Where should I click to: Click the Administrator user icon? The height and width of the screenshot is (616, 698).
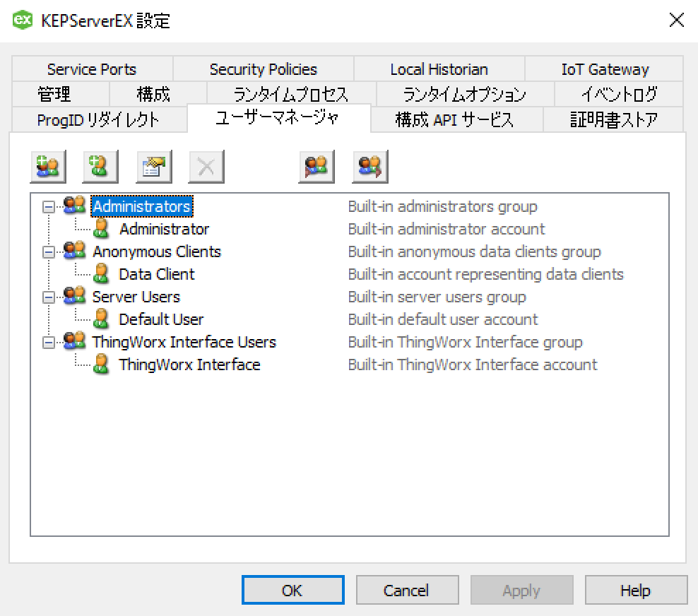point(102,228)
